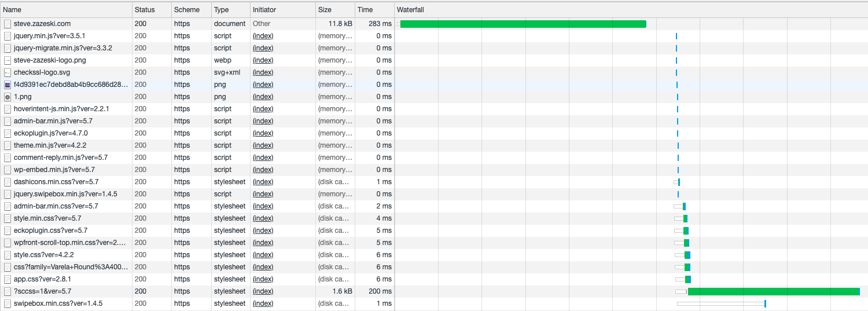Click the file icon beside checkssl-logo.svg
868x311 pixels.
coord(8,72)
